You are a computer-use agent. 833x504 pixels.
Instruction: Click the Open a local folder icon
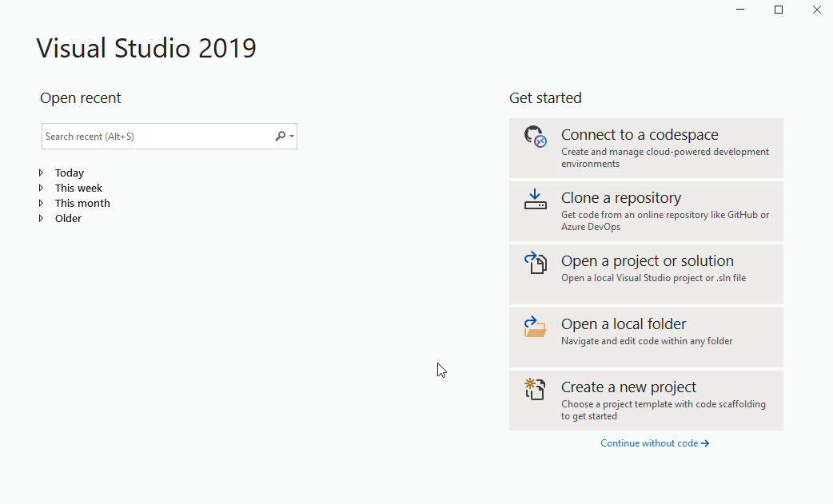click(535, 326)
